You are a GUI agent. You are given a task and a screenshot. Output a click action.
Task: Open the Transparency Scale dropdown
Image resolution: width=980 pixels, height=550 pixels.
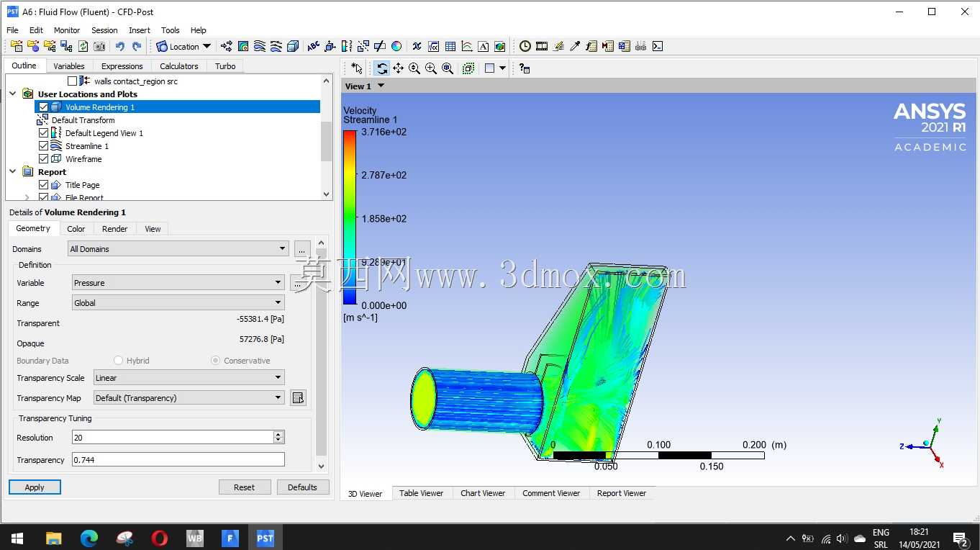tap(189, 378)
